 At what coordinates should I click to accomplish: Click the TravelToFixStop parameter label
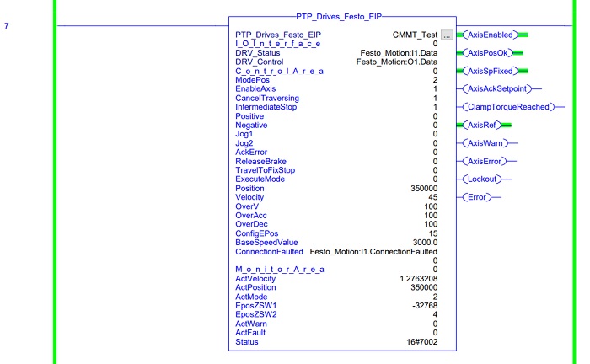point(265,170)
